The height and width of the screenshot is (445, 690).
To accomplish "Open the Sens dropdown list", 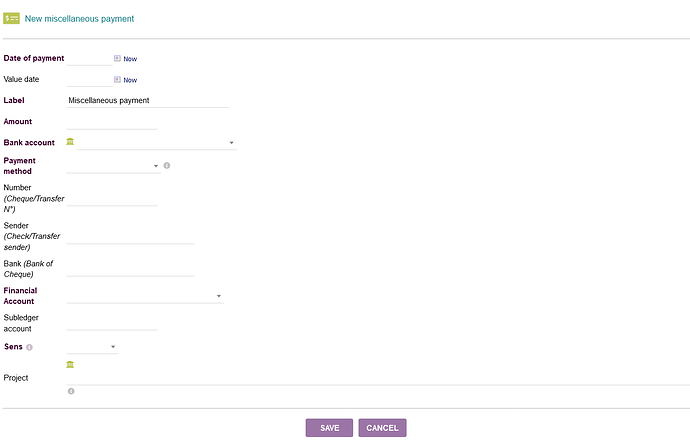I will [x=92, y=347].
